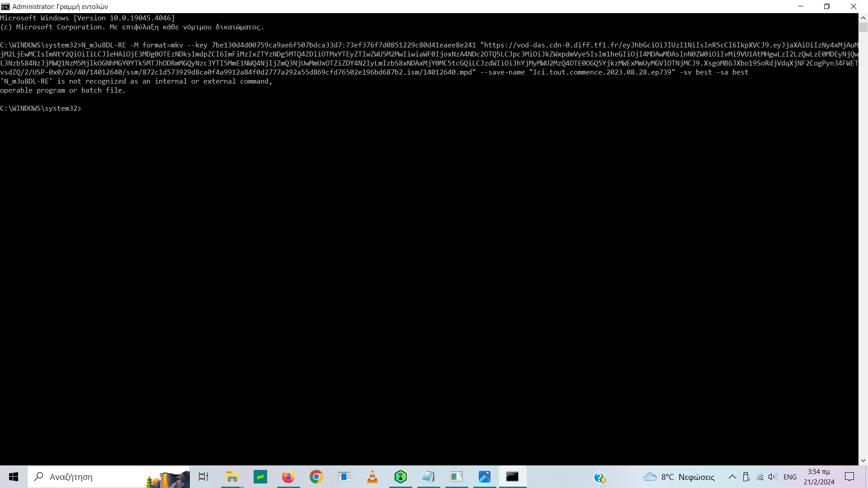This screenshot has width=868, height=488.
Task: Open File Explorer on taskbar
Action: click(232, 477)
